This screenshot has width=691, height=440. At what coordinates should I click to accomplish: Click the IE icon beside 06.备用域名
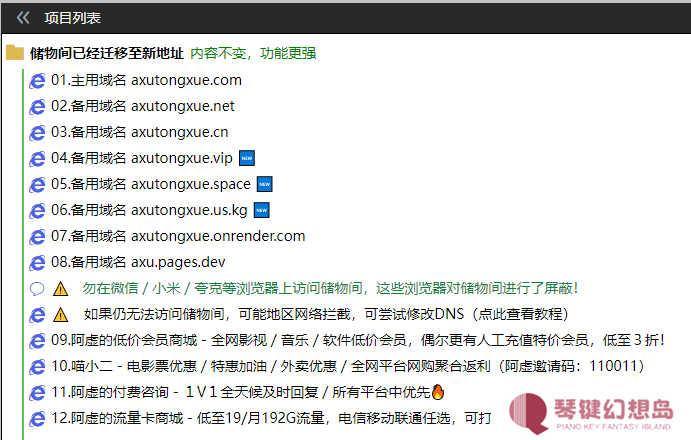click(x=37, y=211)
